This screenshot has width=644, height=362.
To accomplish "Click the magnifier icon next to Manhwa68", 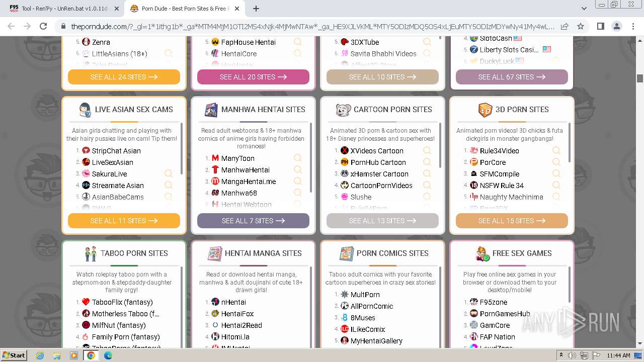I will [298, 193].
